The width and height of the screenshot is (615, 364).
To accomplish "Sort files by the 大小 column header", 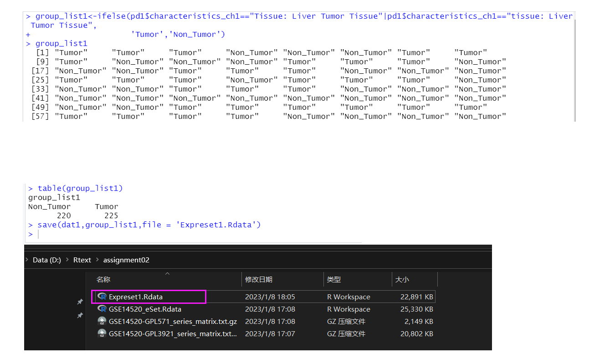I will coord(402,279).
